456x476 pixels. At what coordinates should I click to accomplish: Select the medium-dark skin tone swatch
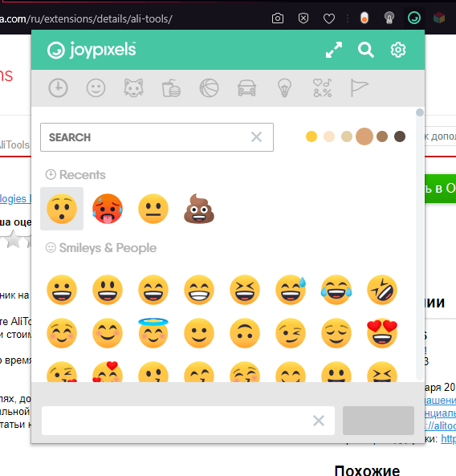pos(382,136)
